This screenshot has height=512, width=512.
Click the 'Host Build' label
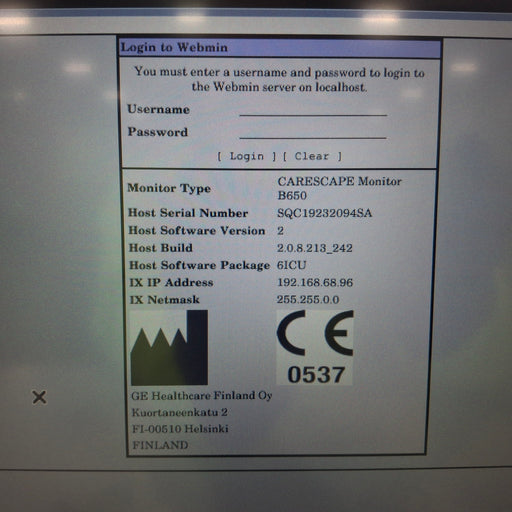pos(161,248)
